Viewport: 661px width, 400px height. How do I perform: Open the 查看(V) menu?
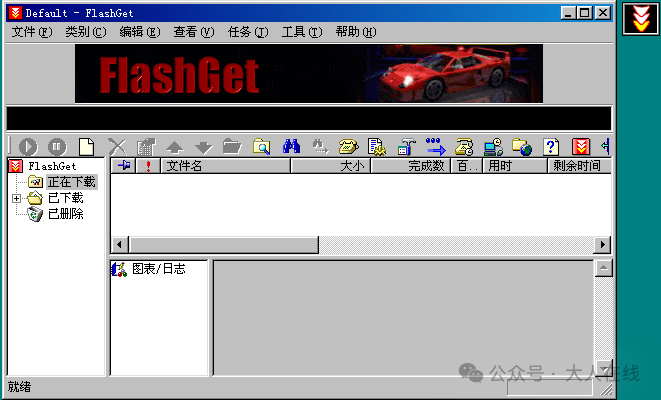pos(193,32)
